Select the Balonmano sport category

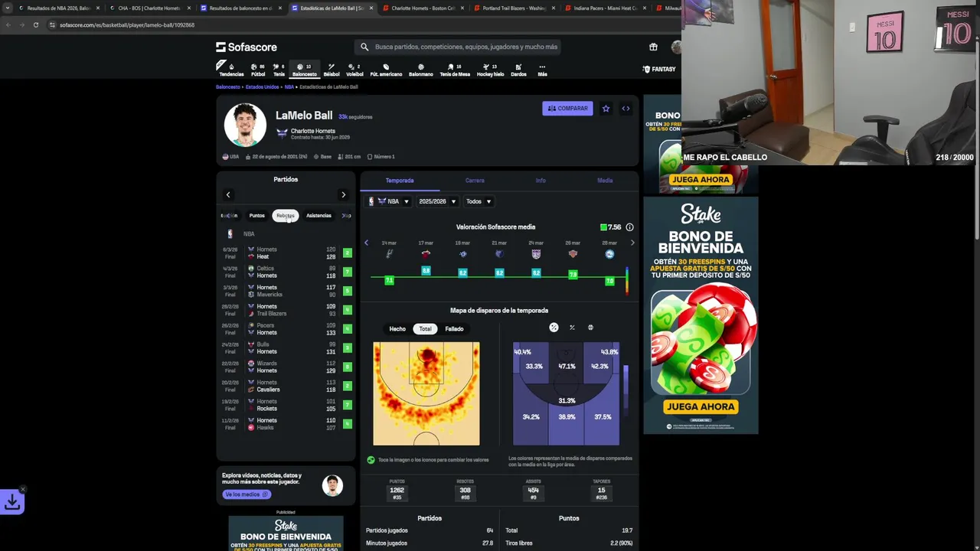pyautogui.click(x=420, y=70)
